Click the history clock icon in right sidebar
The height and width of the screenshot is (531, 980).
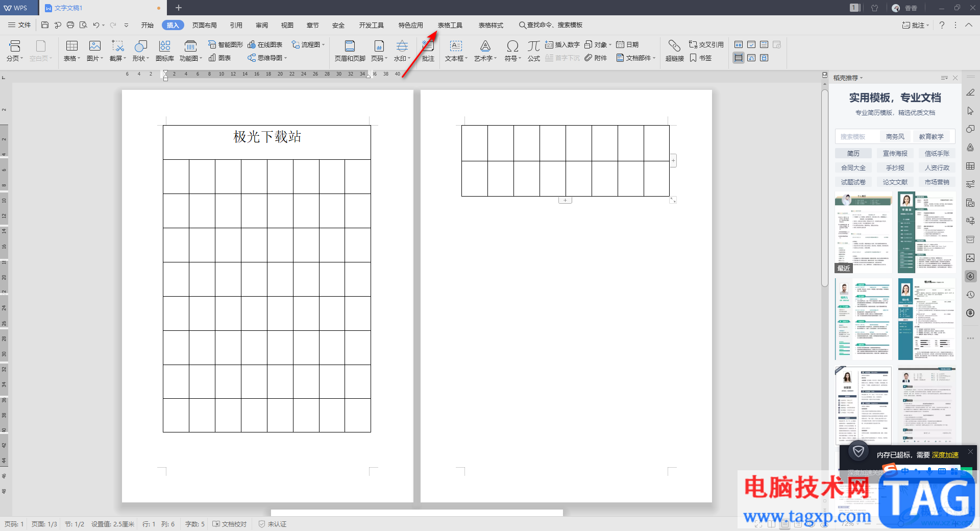click(x=970, y=295)
